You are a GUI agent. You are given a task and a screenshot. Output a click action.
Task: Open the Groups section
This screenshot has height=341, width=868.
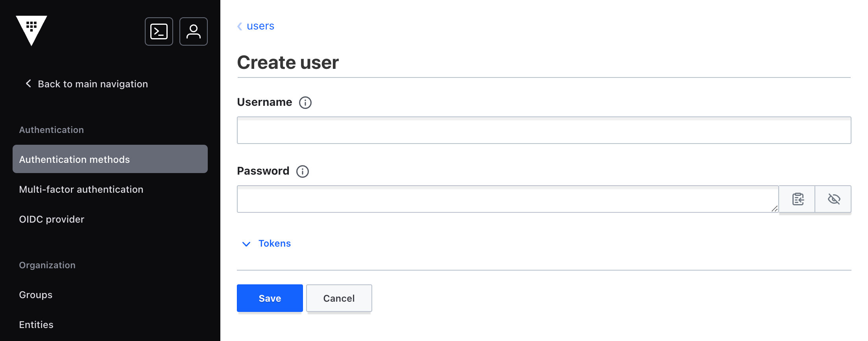click(36, 295)
